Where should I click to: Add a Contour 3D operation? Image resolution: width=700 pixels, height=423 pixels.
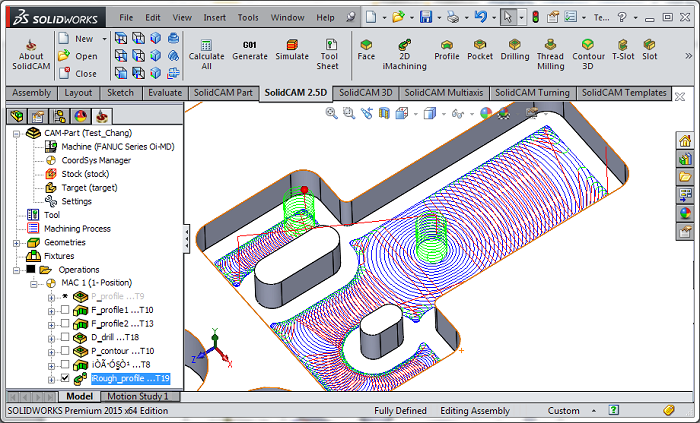point(588,54)
